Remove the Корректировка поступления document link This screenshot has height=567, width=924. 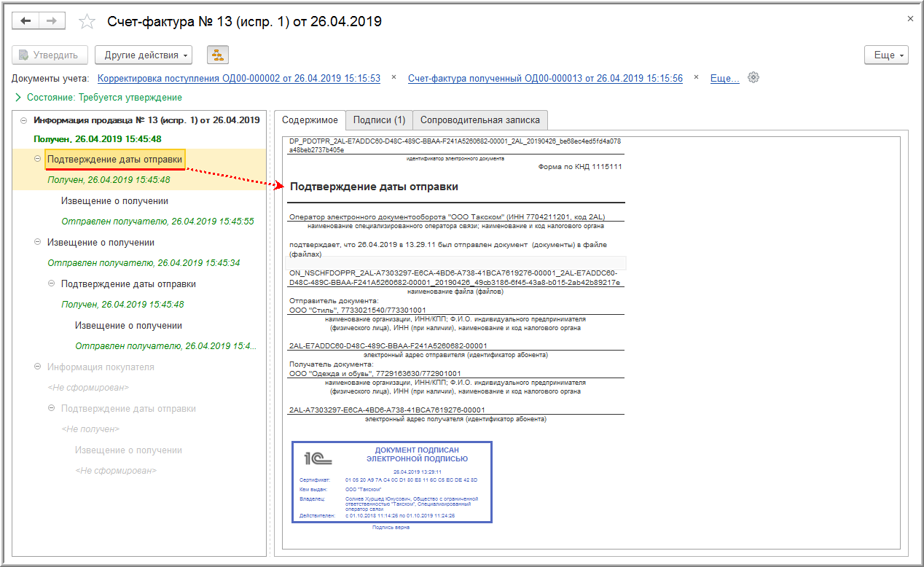point(394,77)
